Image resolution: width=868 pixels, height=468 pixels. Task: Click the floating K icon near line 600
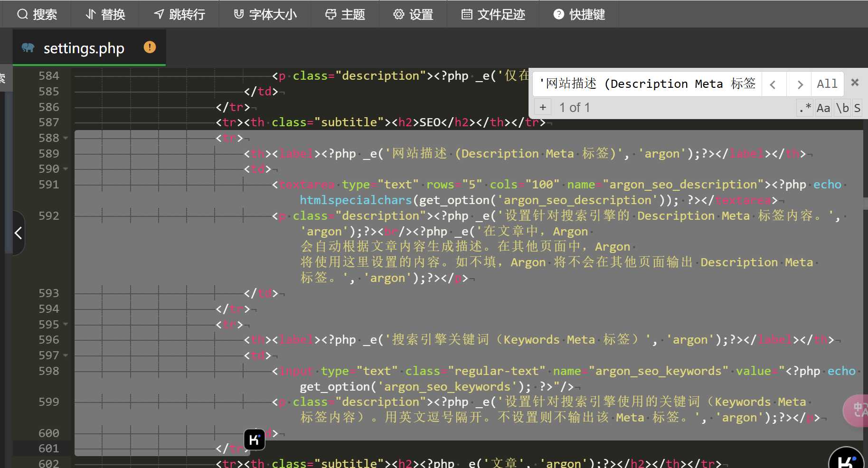255,440
